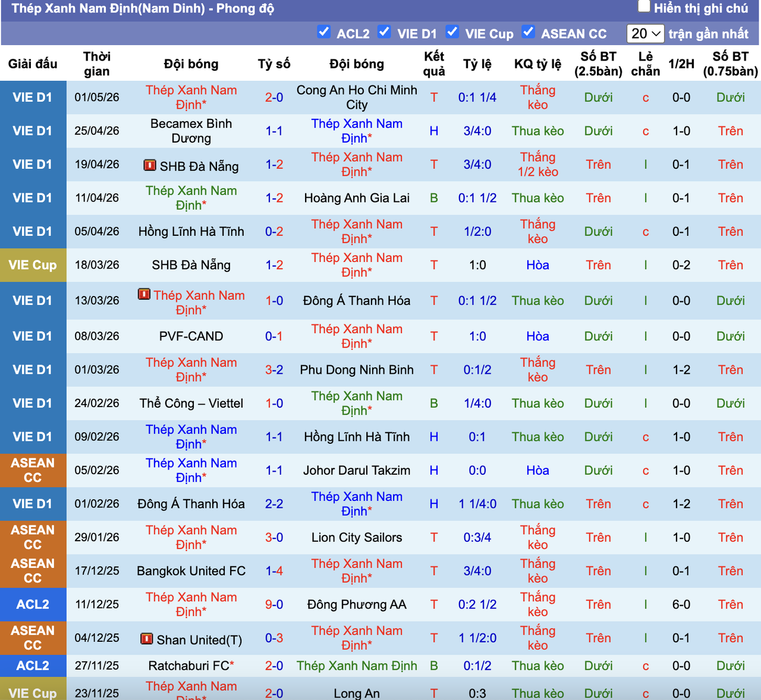Image resolution: width=761 pixels, height=700 pixels.
Task: Click the 6-0 half-time score
Action: tap(681, 605)
